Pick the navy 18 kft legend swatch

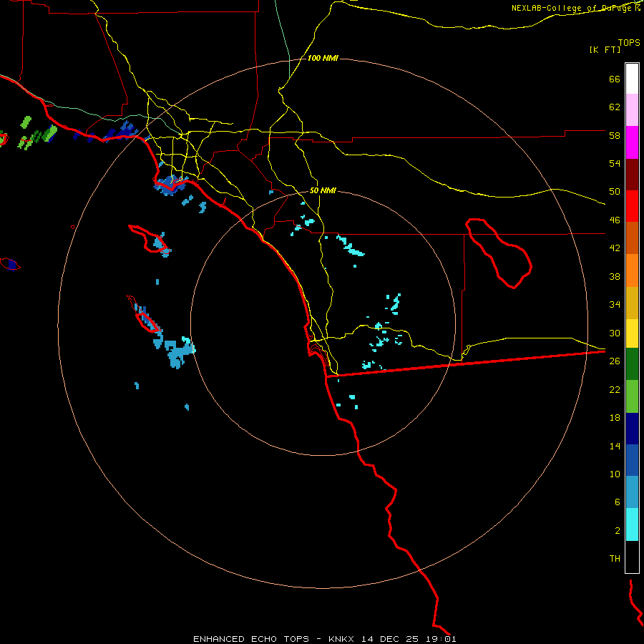click(632, 429)
